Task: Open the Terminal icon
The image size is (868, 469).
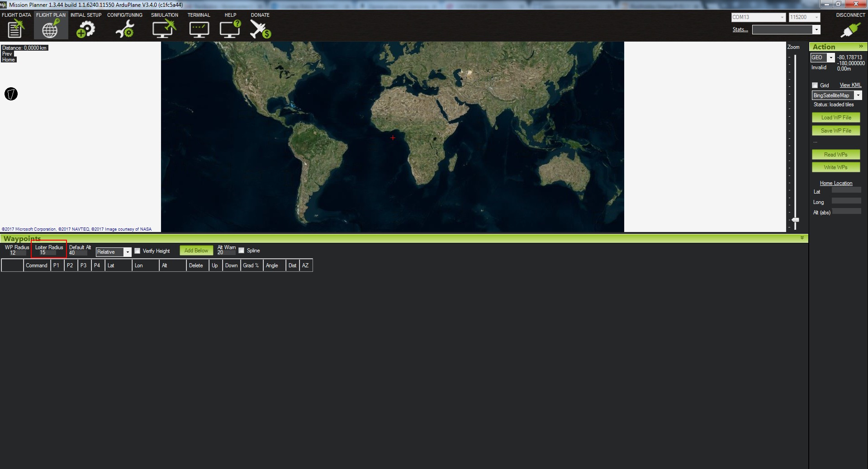Action: (199, 29)
